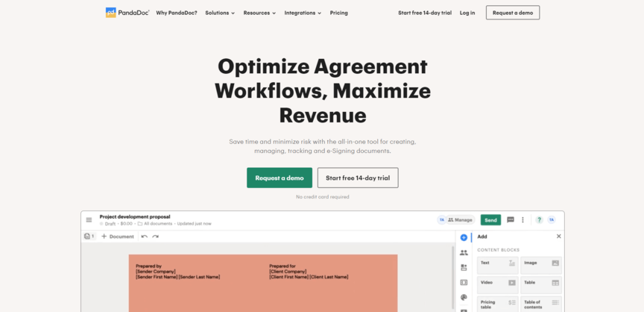Open the recipients people icon in sidebar
The width and height of the screenshot is (644, 312).
click(464, 253)
